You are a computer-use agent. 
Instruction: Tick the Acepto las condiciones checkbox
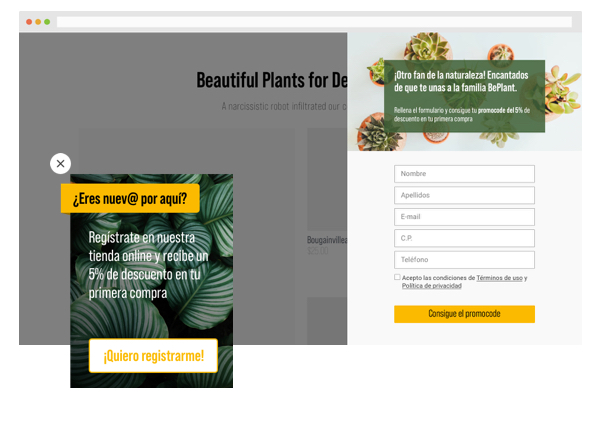point(397,277)
